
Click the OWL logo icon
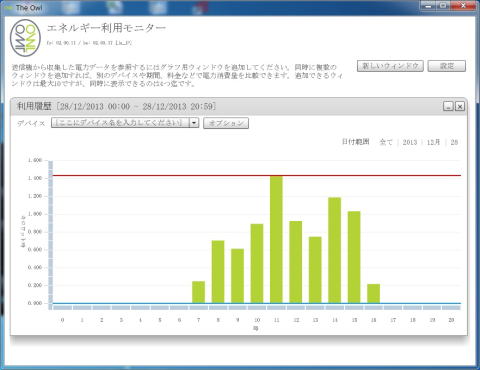(25, 38)
